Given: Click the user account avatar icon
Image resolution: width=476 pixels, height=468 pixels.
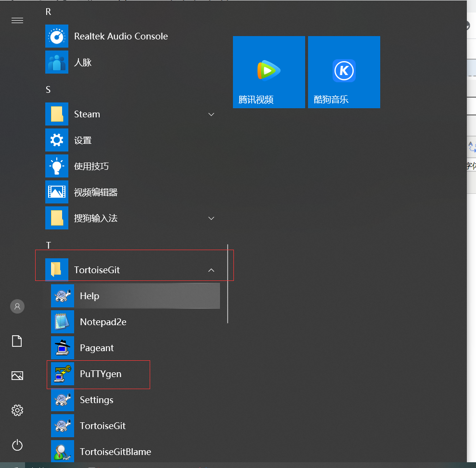Looking at the screenshot, I should click(17, 306).
